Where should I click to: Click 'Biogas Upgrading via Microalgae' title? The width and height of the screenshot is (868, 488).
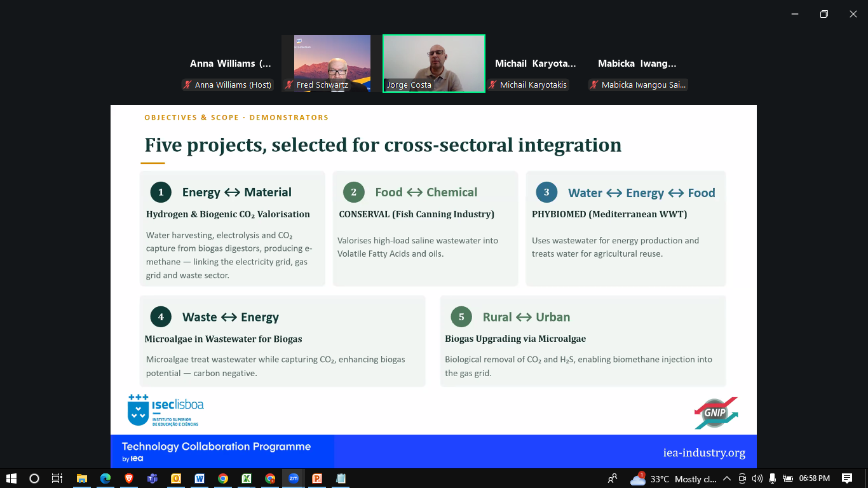pos(515,339)
